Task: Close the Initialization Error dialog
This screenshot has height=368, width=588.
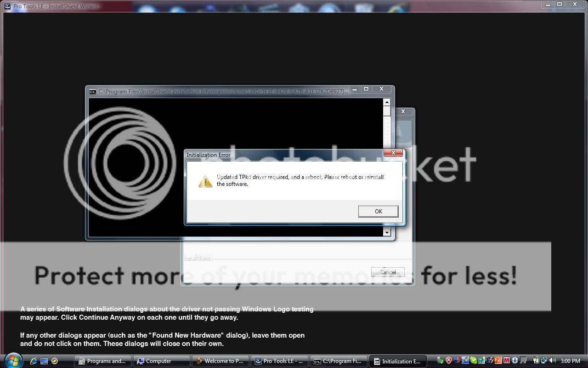Action: coord(393,153)
